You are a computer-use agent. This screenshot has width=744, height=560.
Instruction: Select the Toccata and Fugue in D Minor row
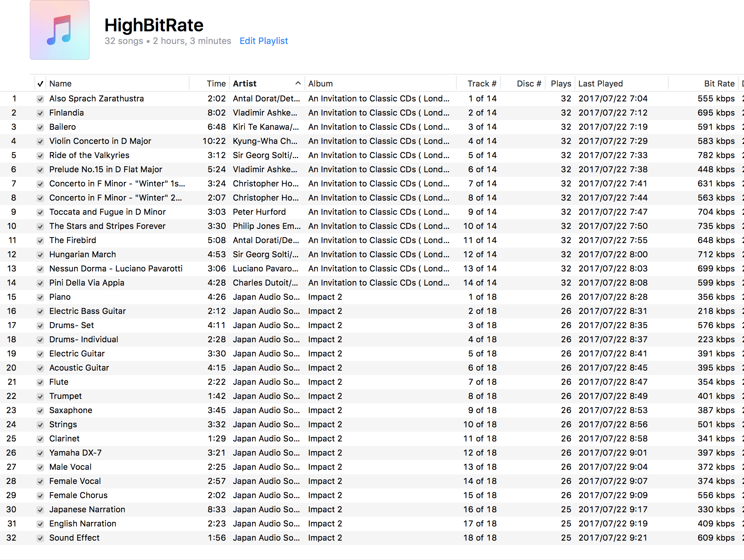click(107, 212)
